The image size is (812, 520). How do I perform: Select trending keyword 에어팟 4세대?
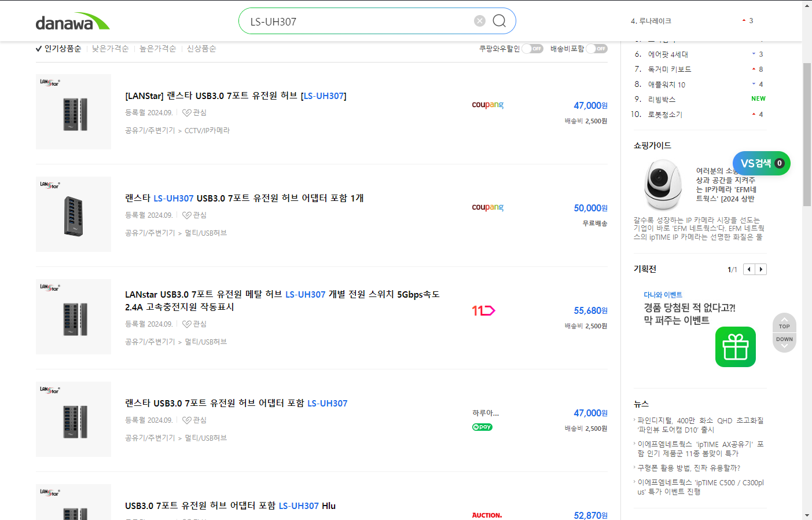click(x=668, y=54)
